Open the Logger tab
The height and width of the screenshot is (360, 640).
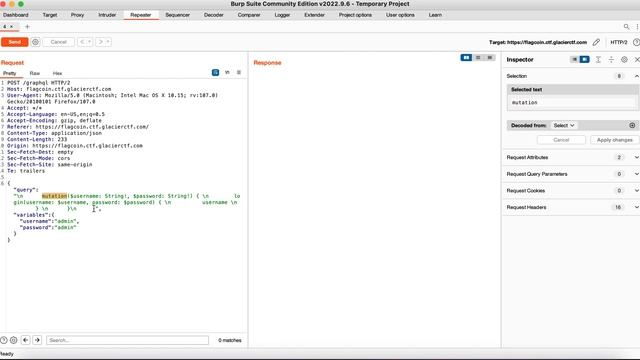(282, 15)
